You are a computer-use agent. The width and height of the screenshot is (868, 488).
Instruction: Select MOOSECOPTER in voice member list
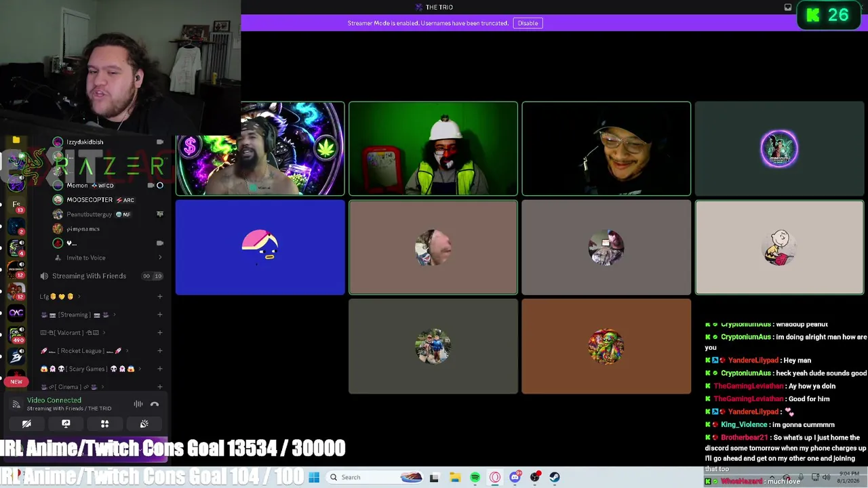point(108,200)
